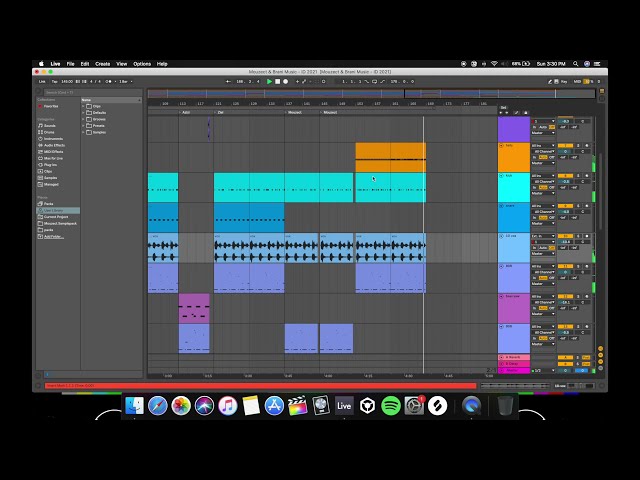Activate Follow arrow in transport bar
This screenshot has height=480, width=640.
(x=228, y=82)
